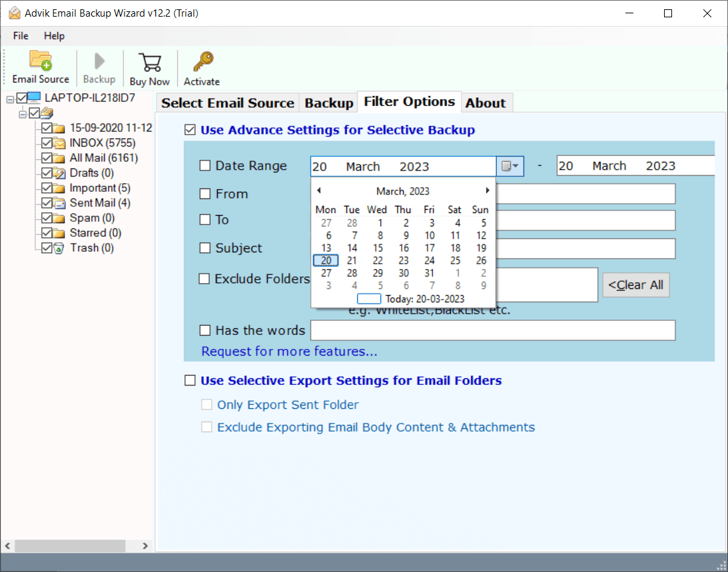This screenshot has width=728, height=572.
Task: Uncheck the INBOX (5755) tree checkbox
Action: click(47, 143)
